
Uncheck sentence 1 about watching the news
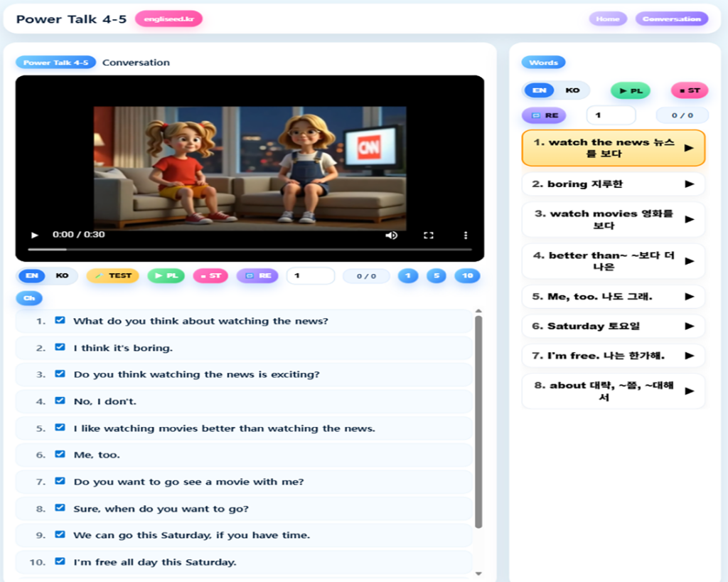pyautogui.click(x=60, y=320)
